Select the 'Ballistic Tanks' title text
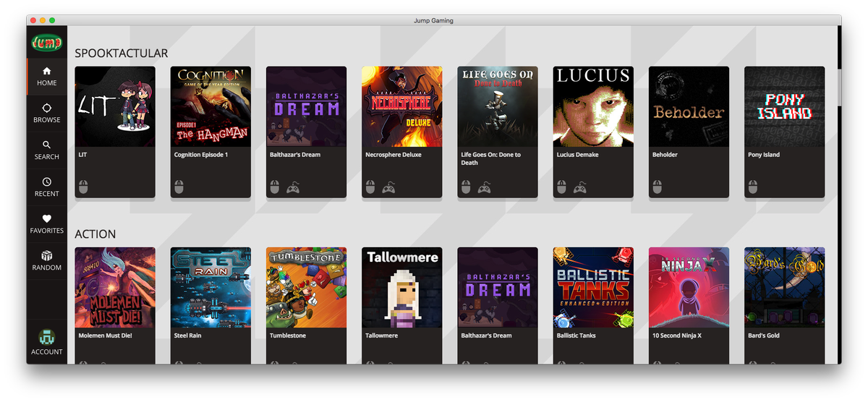Image resolution: width=868 pixels, height=402 pixels. 578,335
